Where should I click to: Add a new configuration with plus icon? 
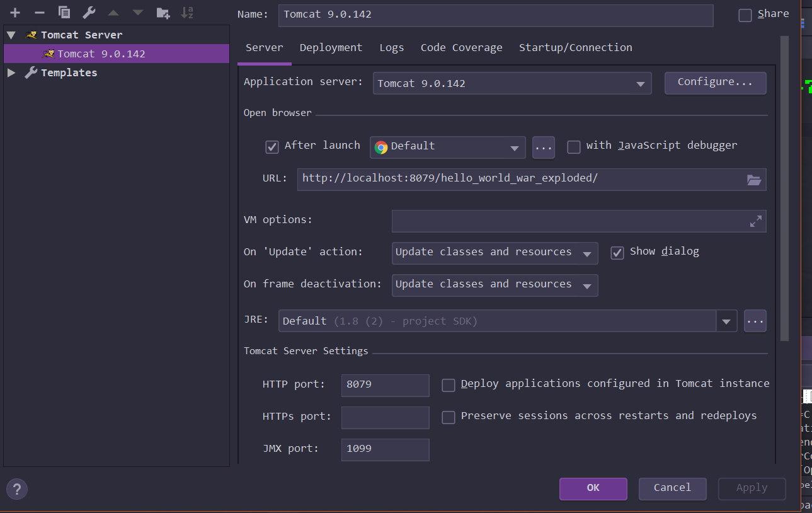[x=15, y=13]
